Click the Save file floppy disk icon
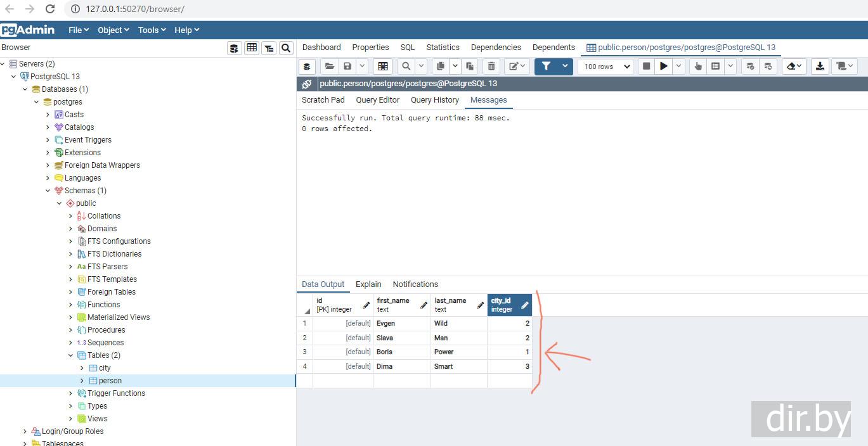868x446 pixels. pos(347,67)
